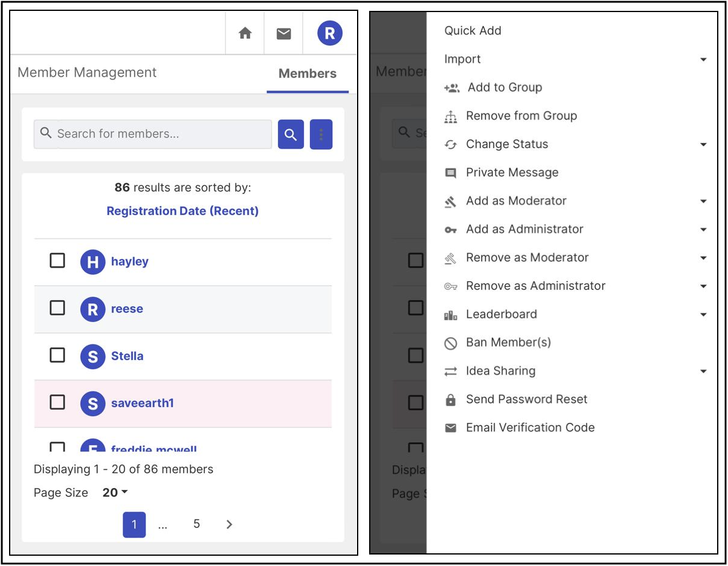Go to next page with the arrow
The height and width of the screenshot is (566, 728).
[x=229, y=524]
